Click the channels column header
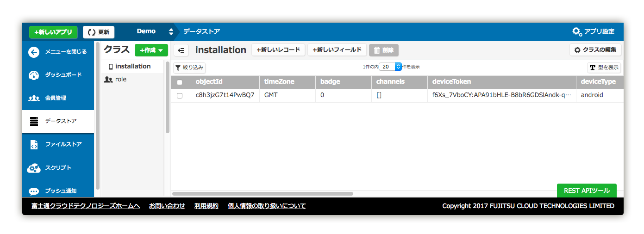Image resolution: width=644 pixels, height=234 pixels. click(x=399, y=82)
